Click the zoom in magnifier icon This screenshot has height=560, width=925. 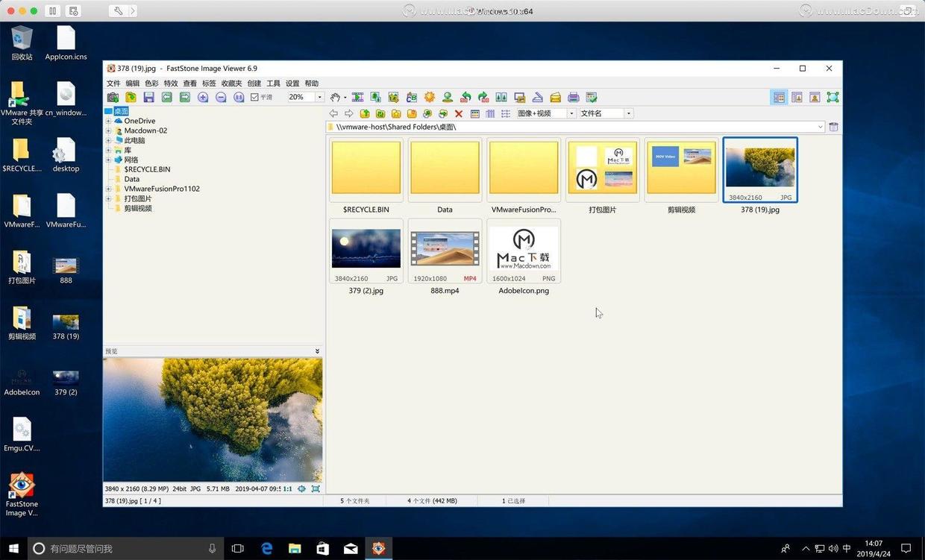coord(203,97)
